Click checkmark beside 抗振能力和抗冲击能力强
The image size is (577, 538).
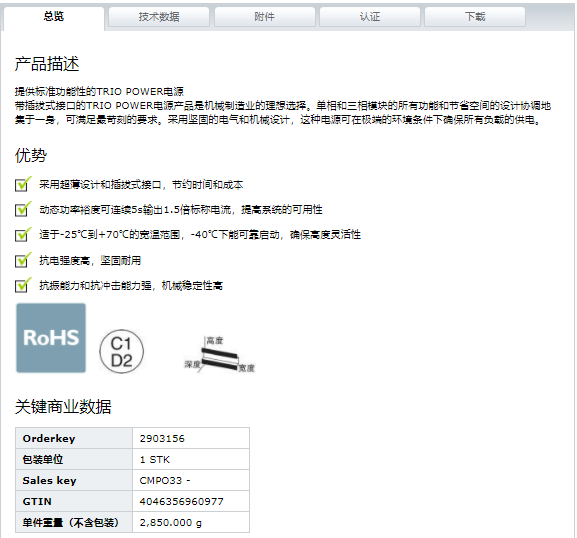click(23, 285)
